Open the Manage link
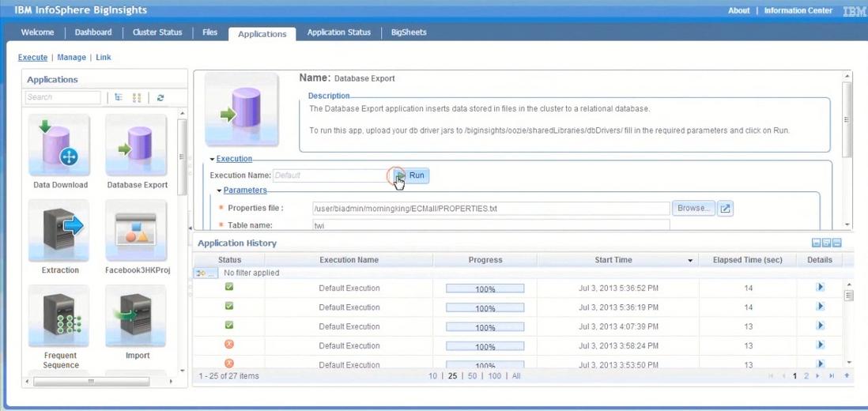 click(x=71, y=57)
